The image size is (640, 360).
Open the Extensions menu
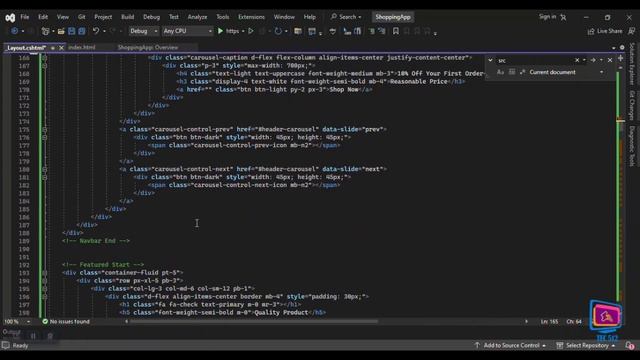[251, 17]
